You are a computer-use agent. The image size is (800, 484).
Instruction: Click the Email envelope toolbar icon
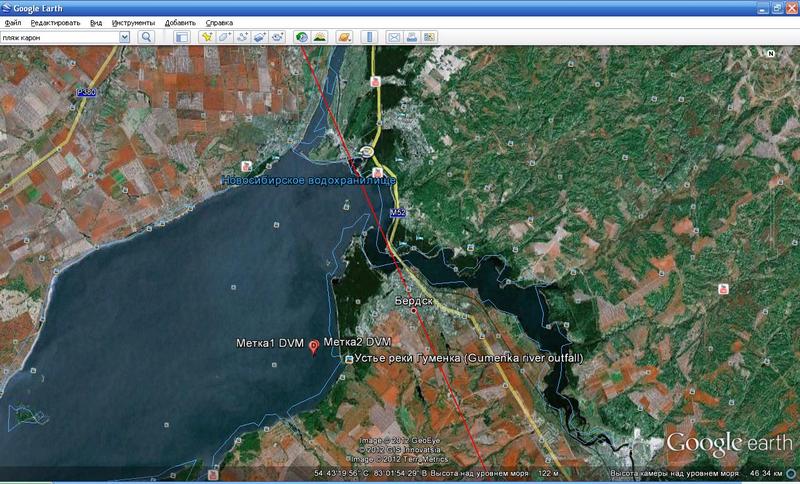click(x=394, y=37)
